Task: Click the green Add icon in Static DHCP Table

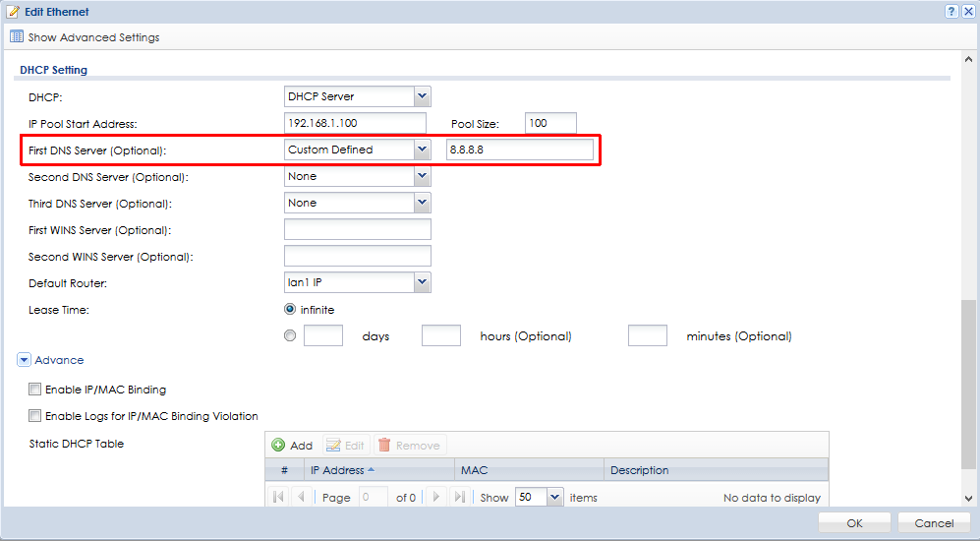Action: coord(279,446)
